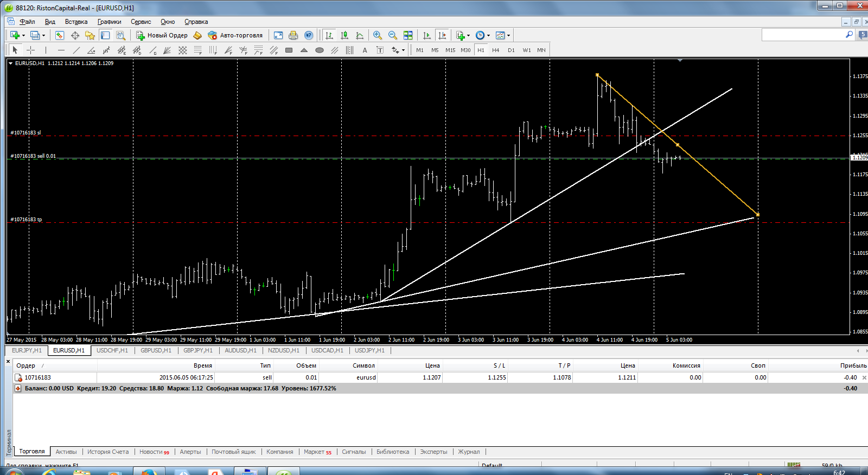Launch MetaEditor from the toolbar
Image resolution: width=868 pixels, height=475 pixels.
tap(197, 35)
